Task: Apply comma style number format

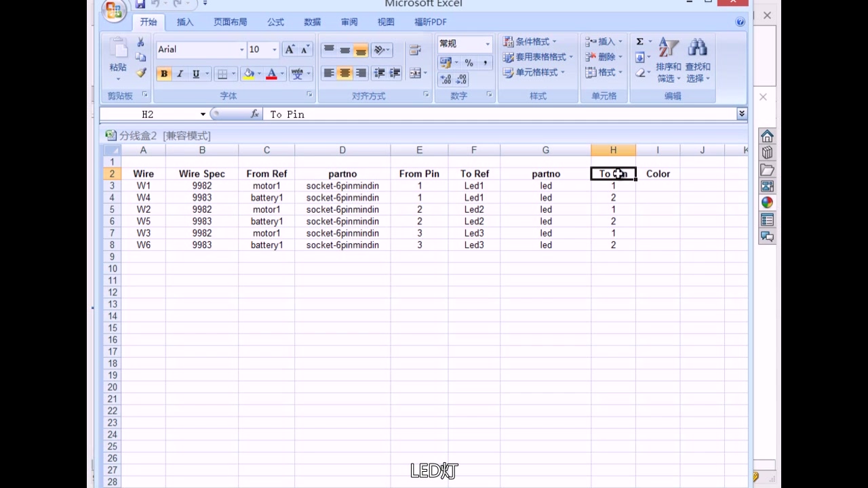Action: [485, 62]
